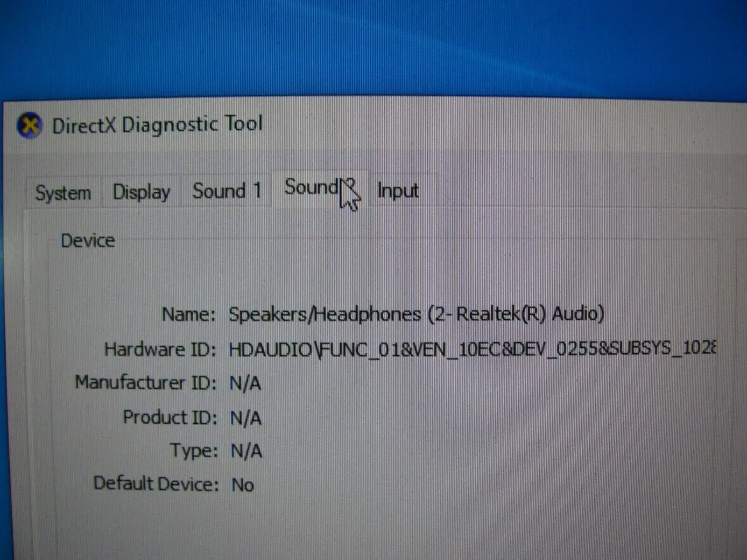
Task: Click the Type N/A value
Action: [247, 452]
